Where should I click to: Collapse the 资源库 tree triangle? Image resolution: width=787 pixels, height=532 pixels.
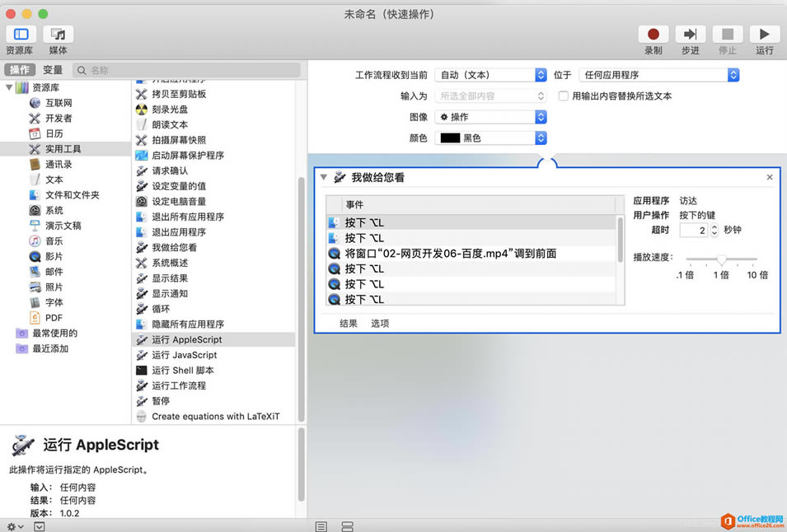coord(8,88)
